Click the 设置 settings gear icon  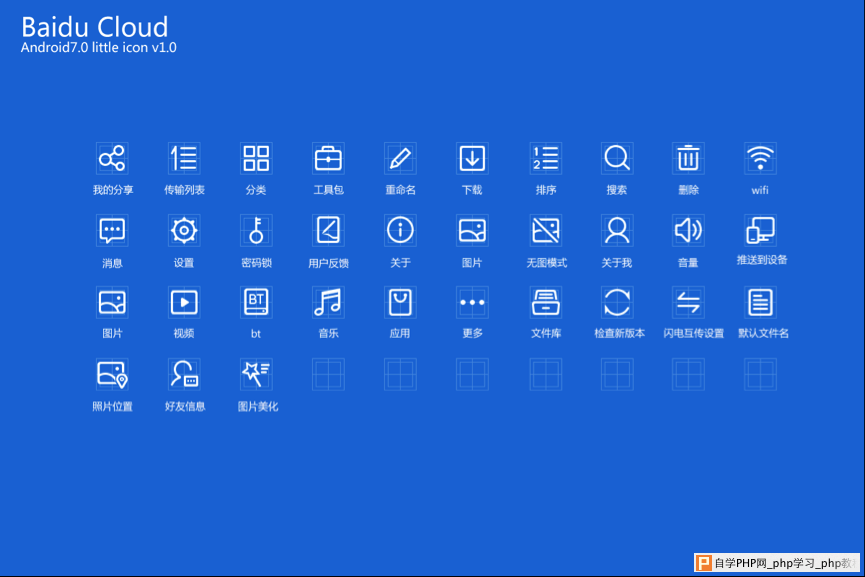point(184,231)
